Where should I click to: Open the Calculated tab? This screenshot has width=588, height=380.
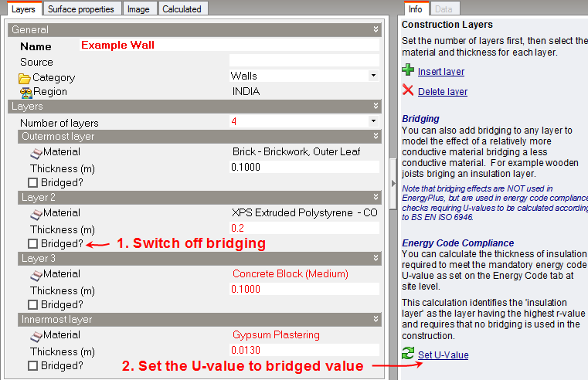(x=182, y=9)
